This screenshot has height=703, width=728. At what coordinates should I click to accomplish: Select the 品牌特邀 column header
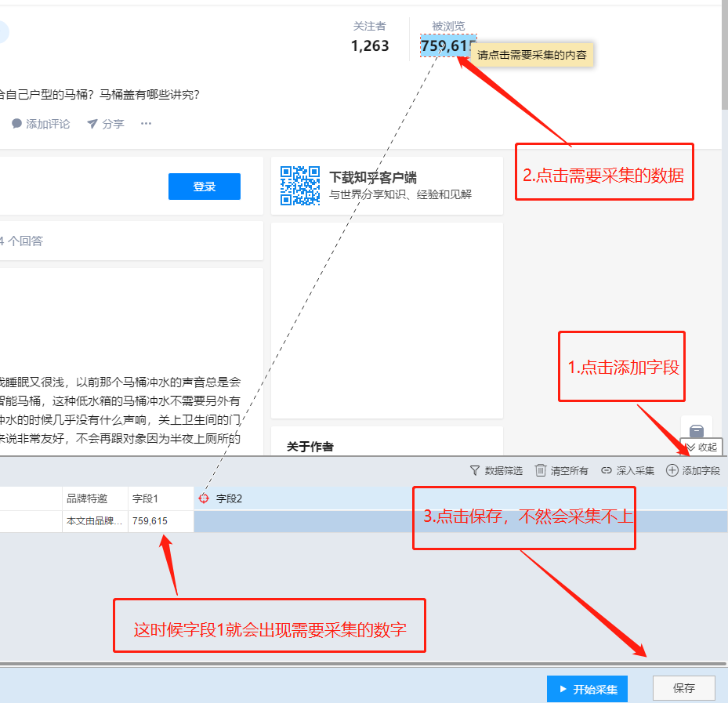[x=95, y=498]
